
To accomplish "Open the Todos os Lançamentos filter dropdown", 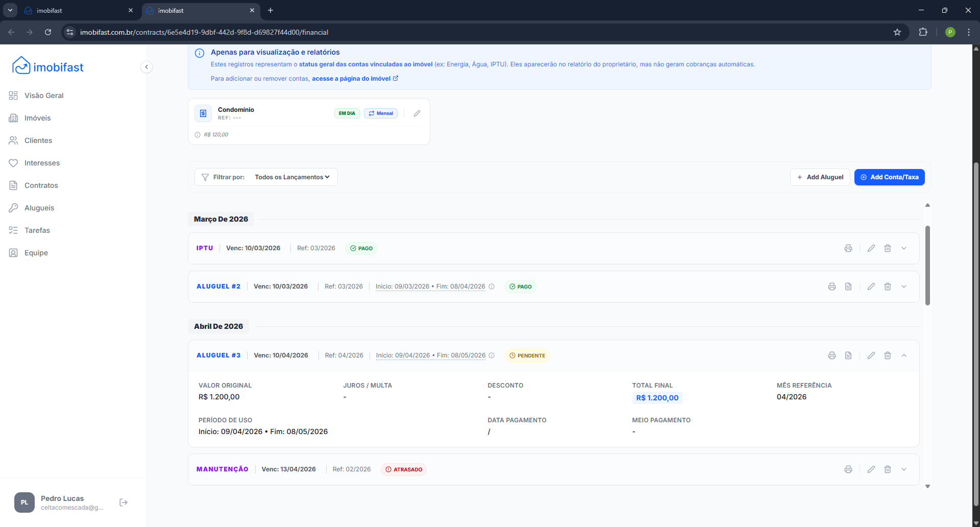I will [x=292, y=177].
